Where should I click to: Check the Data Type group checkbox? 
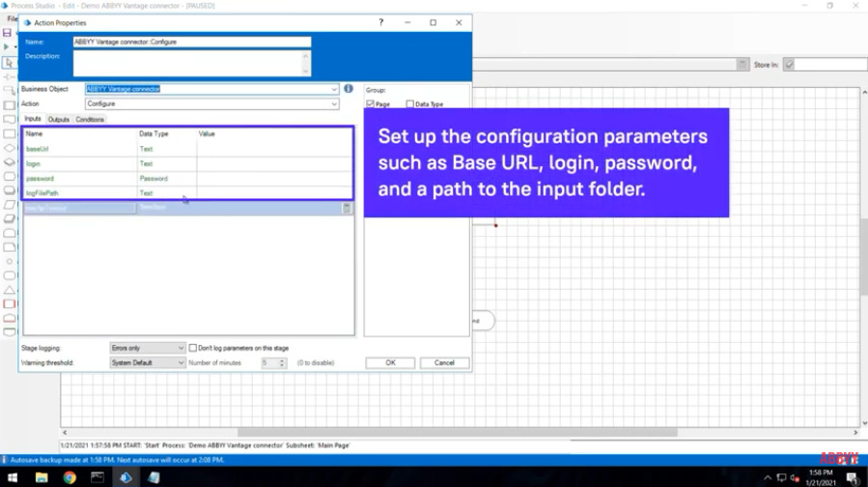coord(409,104)
